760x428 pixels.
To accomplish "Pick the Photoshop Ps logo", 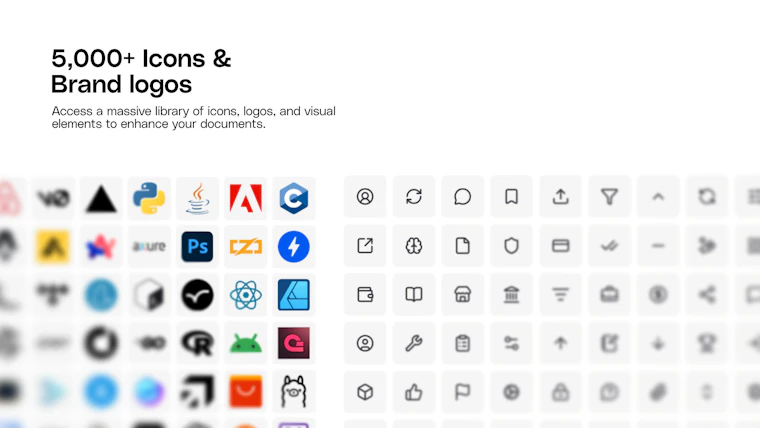I will click(x=197, y=246).
